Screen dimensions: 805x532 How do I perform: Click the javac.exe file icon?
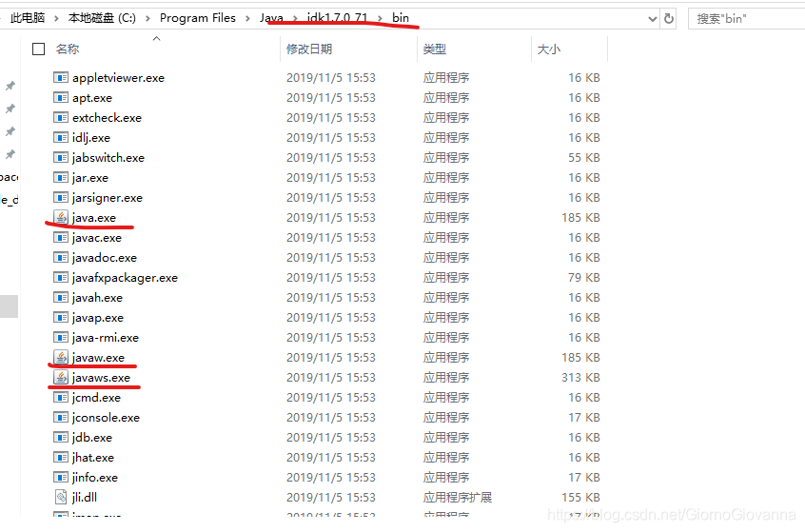(x=61, y=238)
